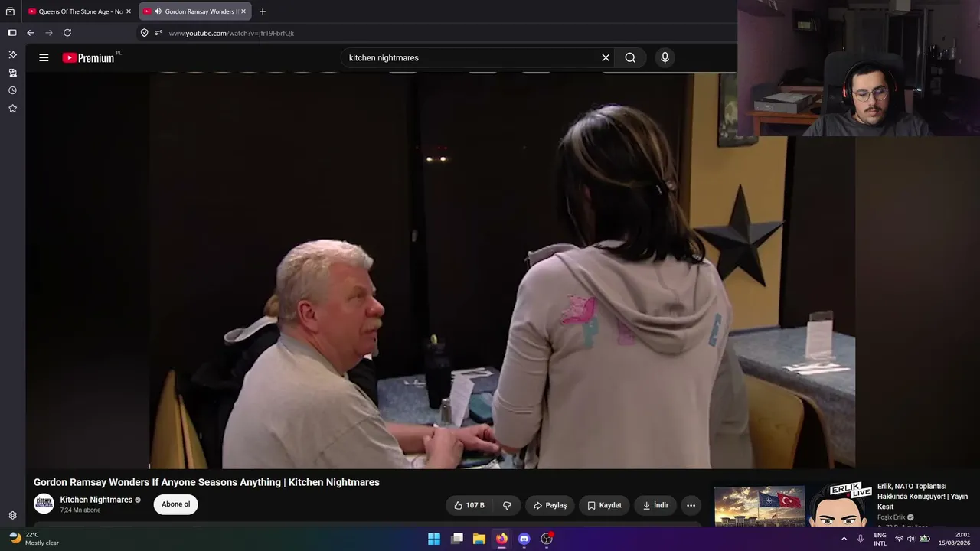Open synced tabs sidebar icon
This screenshot has height=551, width=980.
click(12, 73)
